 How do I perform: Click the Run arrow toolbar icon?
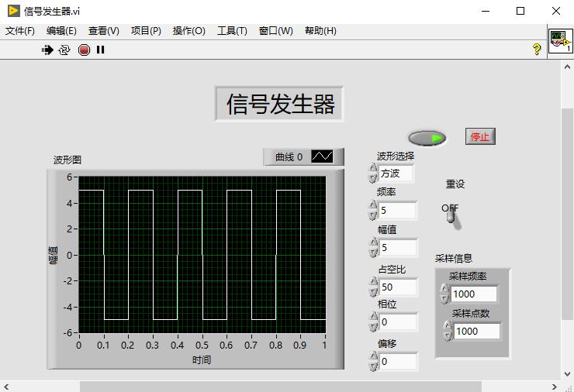pos(47,50)
